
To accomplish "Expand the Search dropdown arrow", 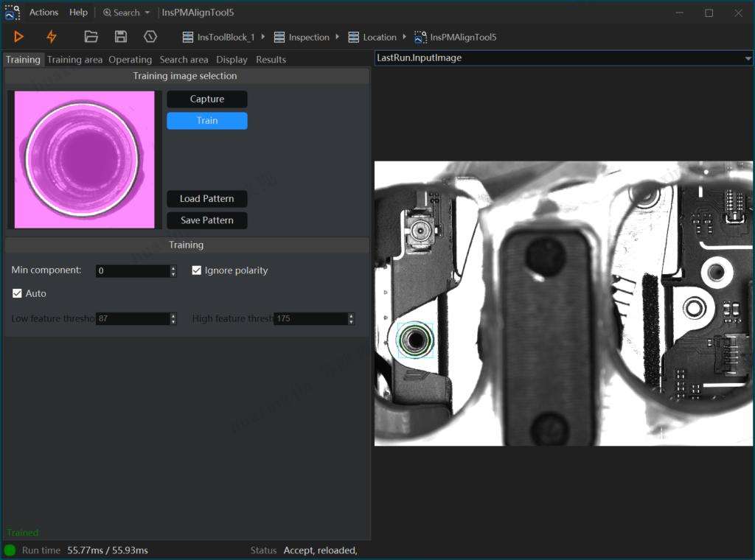I will (x=147, y=13).
